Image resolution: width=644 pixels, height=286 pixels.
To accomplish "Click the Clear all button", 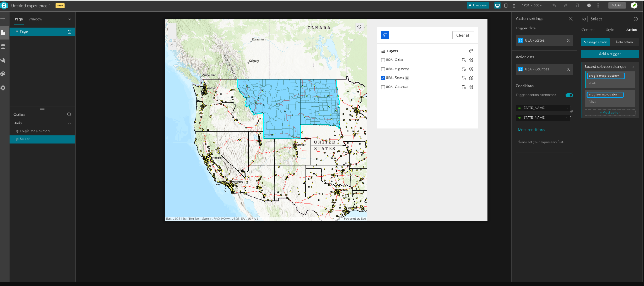I will tap(463, 35).
